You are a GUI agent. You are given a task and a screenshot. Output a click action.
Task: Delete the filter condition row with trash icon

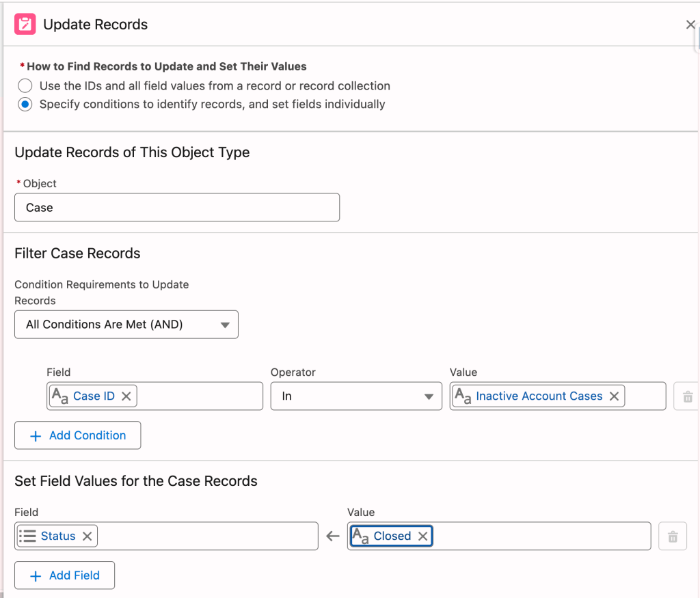point(687,396)
